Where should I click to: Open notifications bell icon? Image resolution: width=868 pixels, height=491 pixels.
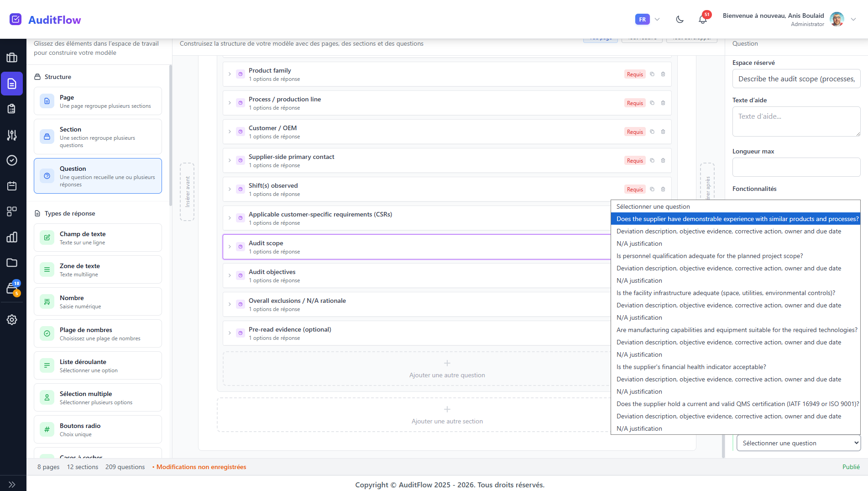703,19
